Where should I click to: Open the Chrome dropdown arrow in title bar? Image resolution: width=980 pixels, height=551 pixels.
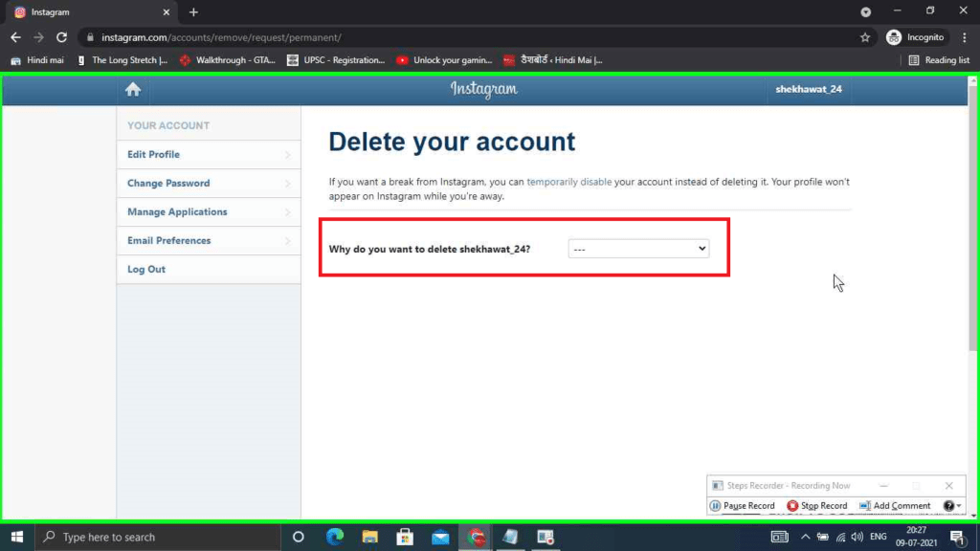click(x=865, y=11)
